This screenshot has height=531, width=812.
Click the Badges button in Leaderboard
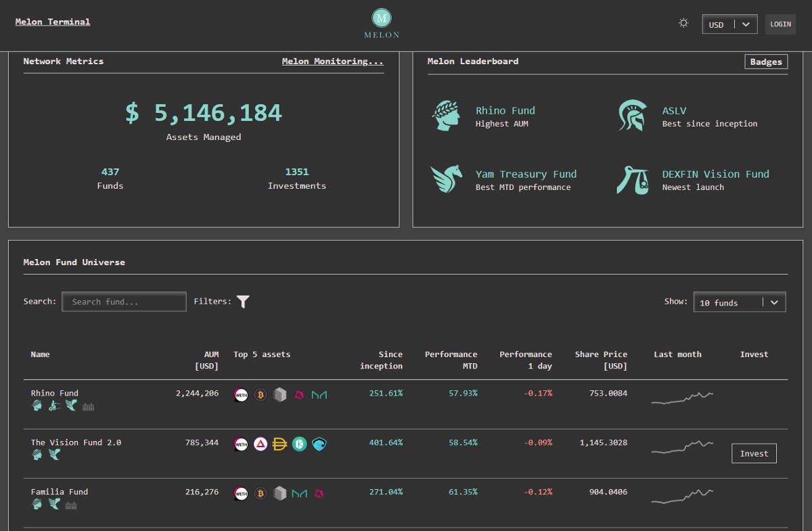pyautogui.click(x=766, y=62)
